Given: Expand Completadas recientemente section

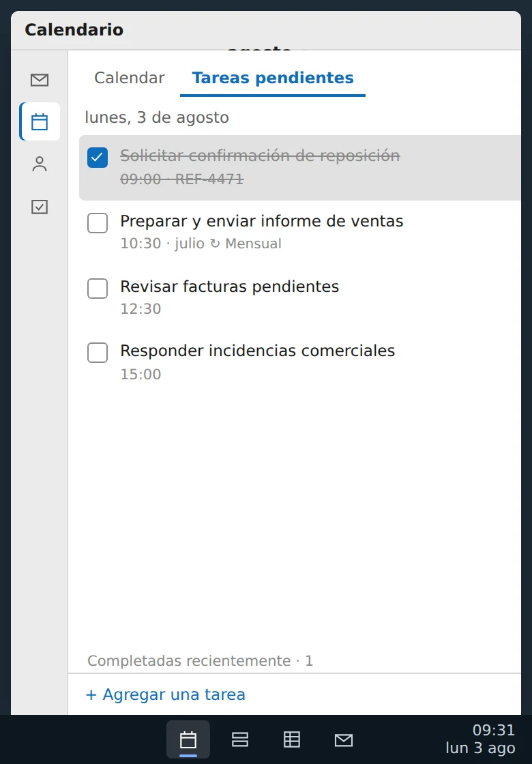Looking at the screenshot, I should pyautogui.click(x=201, y=661).
